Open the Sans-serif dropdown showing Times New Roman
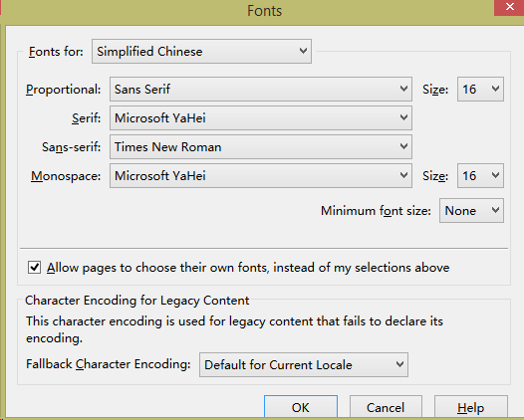Image resolution: width=524 pixels, height=420 pixels. point(261,147)
